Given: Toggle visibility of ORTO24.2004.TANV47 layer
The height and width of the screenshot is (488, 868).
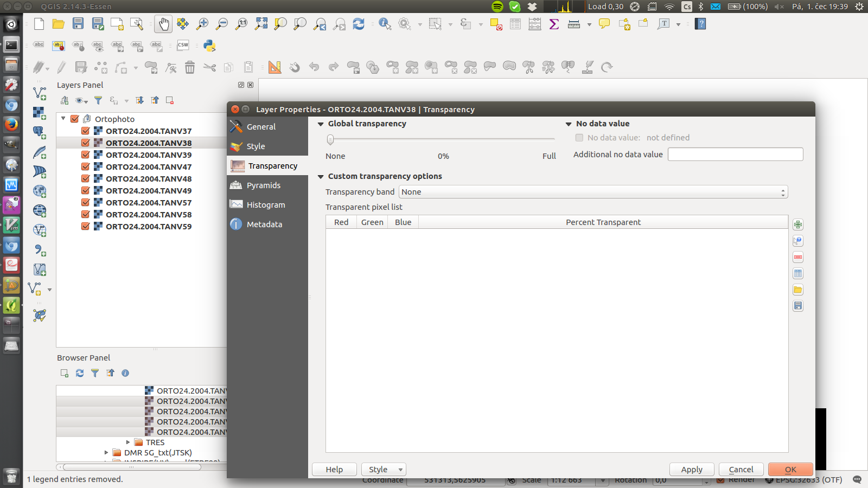Looking at the screenshot, I should click(x=85, y=166).
